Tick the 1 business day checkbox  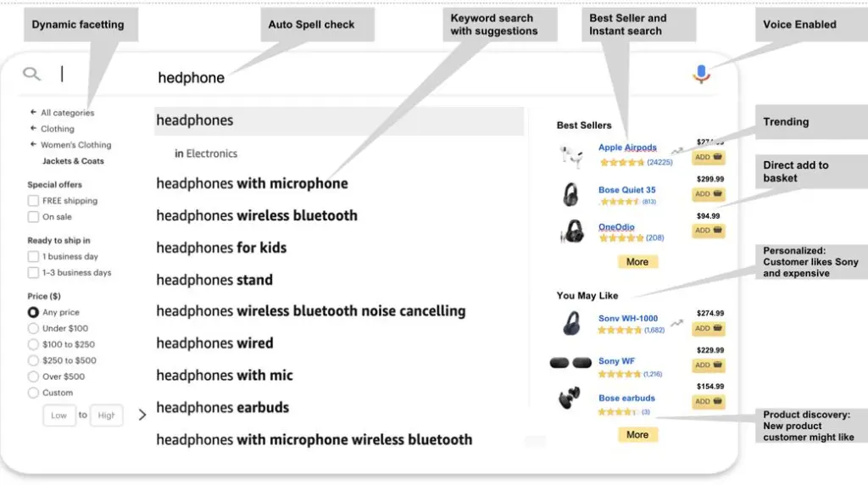click(33, 256)
